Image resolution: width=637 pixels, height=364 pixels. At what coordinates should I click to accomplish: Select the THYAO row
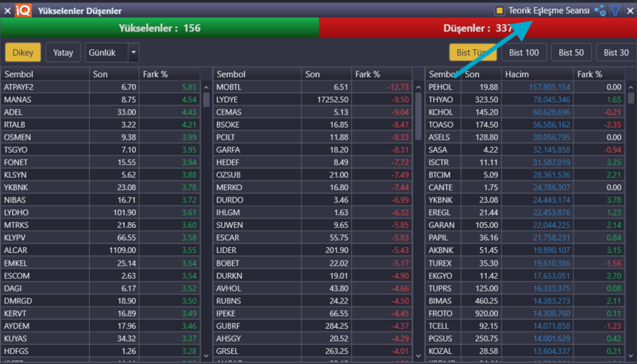click(x=525, y=100)
